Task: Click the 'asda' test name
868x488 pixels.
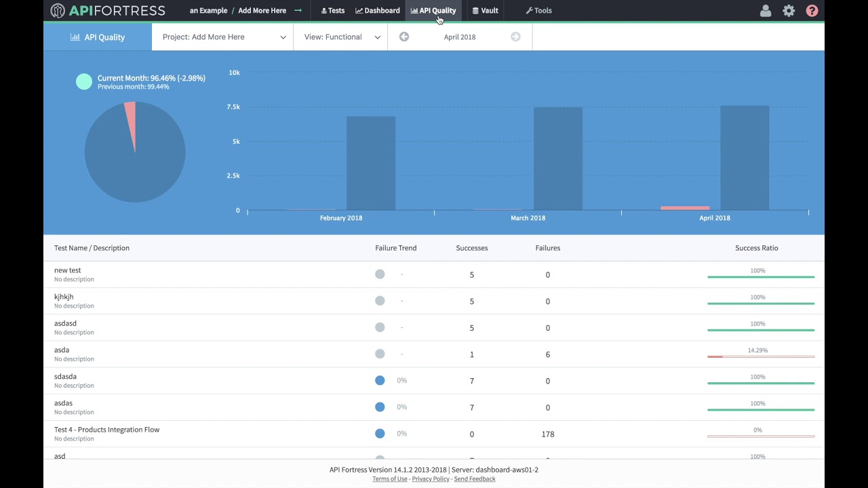Action: click(62, 350)
